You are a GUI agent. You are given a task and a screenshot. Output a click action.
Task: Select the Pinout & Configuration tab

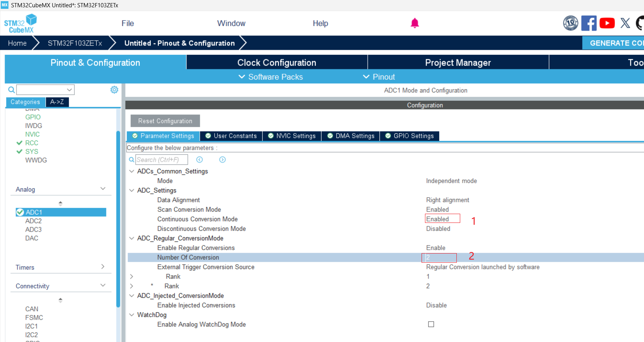(95, 62)
